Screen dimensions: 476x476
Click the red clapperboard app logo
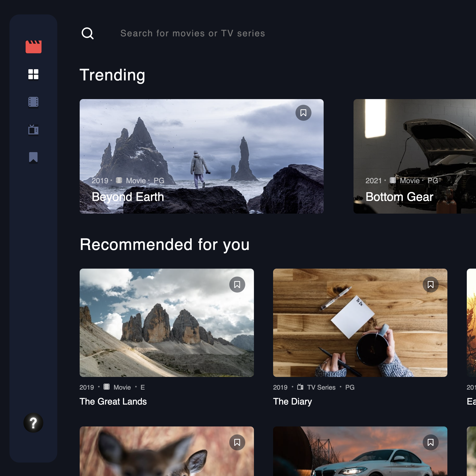pos(33,47)
